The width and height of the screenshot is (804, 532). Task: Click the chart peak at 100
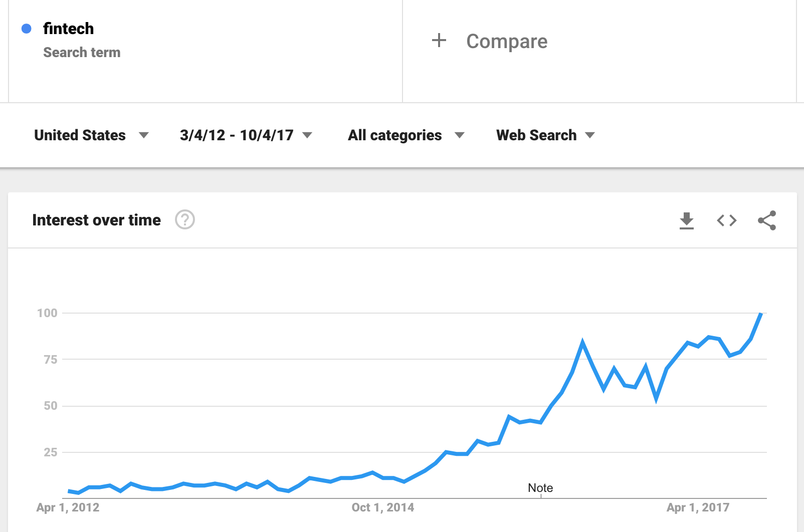tap(761, 314)
